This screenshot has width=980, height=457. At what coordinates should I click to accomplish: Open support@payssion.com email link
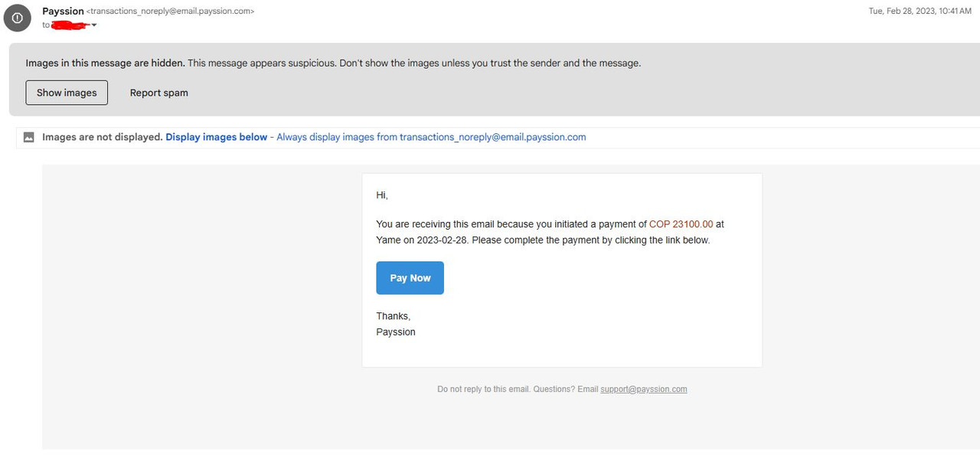click(644, 389)
